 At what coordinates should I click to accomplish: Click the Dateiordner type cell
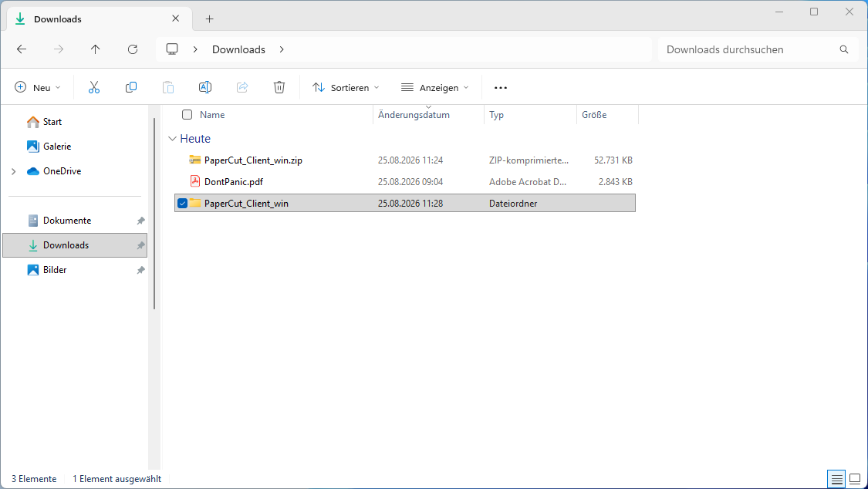click(x=513, y=203)
